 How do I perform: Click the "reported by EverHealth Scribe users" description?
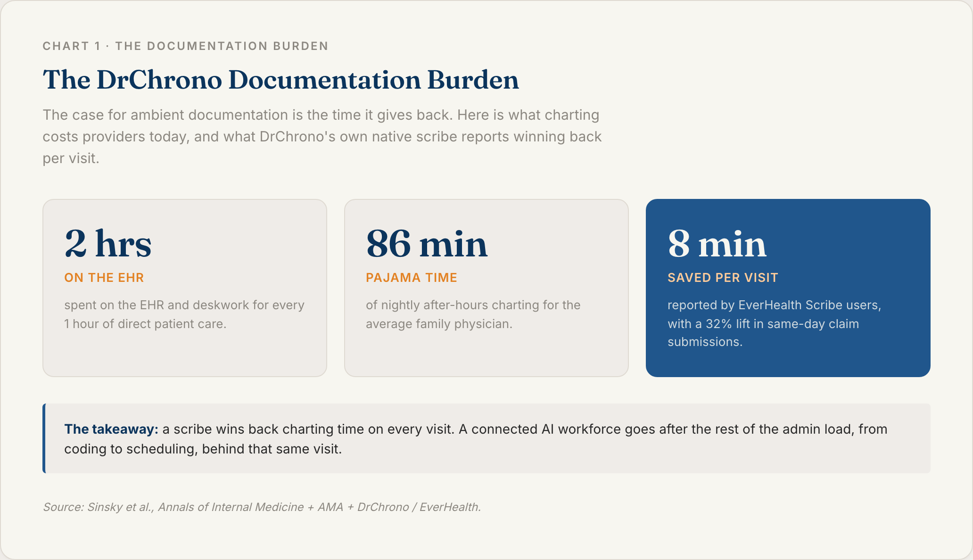[x=775, y=323]
